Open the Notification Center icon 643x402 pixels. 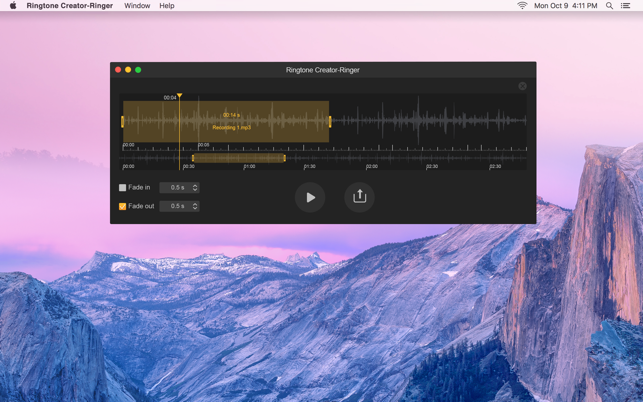click(x=626, y=6)
